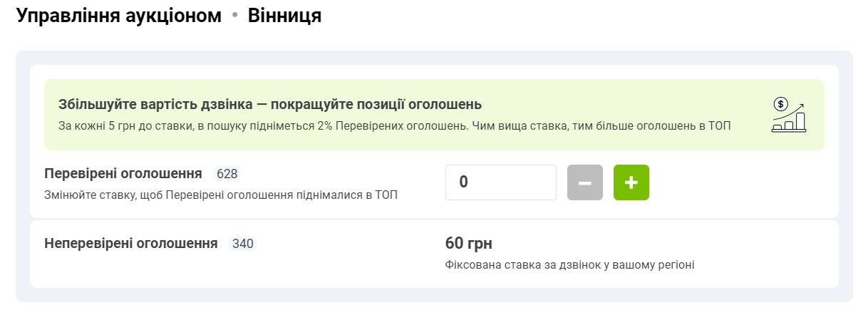This screenshot has width=868, height=315.
Task: Click the 'Фіксована ставка за дзвінок' description
Action: 569,265
